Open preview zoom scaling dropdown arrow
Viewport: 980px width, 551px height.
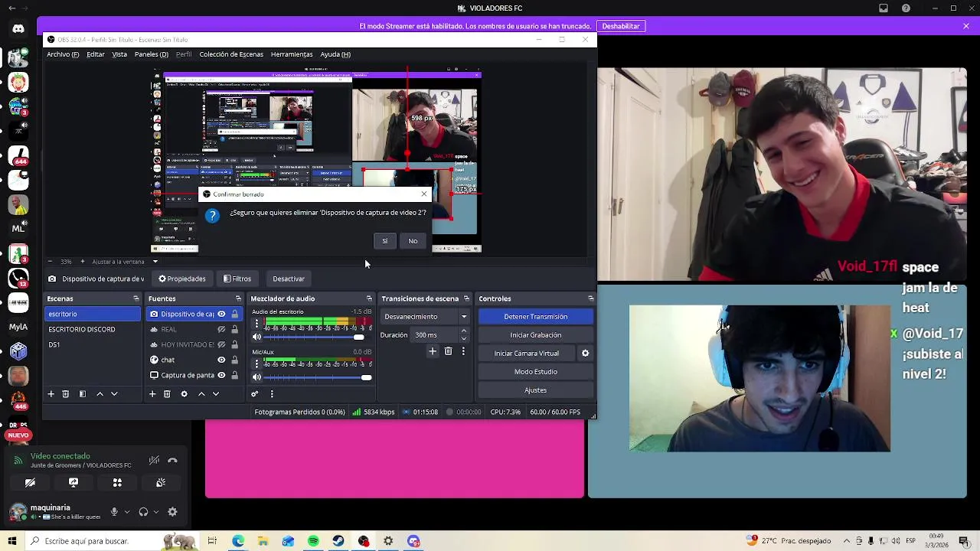click(155, 262)
